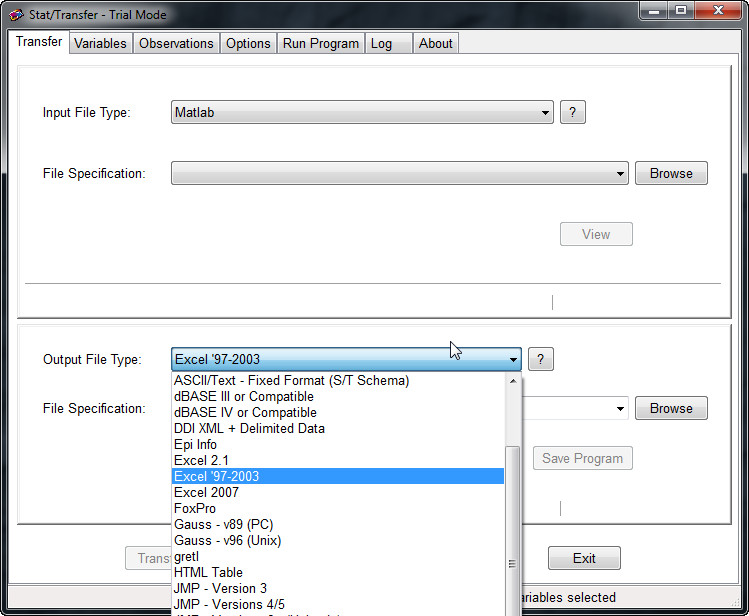
Task: Click the Exit button
Action: (x=584, y=558)
